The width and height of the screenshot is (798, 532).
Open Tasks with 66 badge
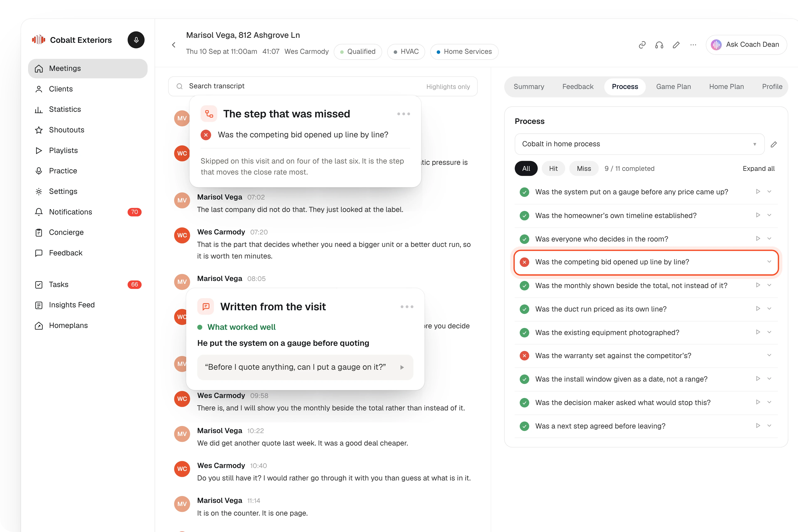87,285
